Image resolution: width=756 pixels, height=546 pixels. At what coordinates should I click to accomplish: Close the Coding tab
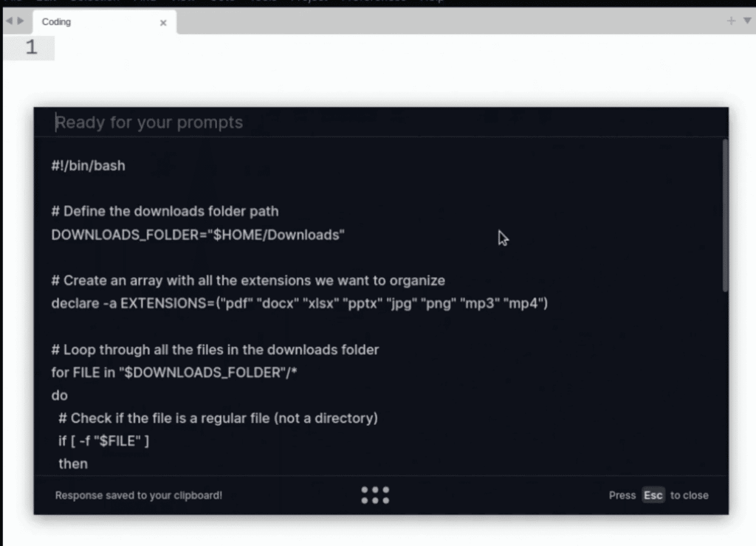click(x=163, y=23)
